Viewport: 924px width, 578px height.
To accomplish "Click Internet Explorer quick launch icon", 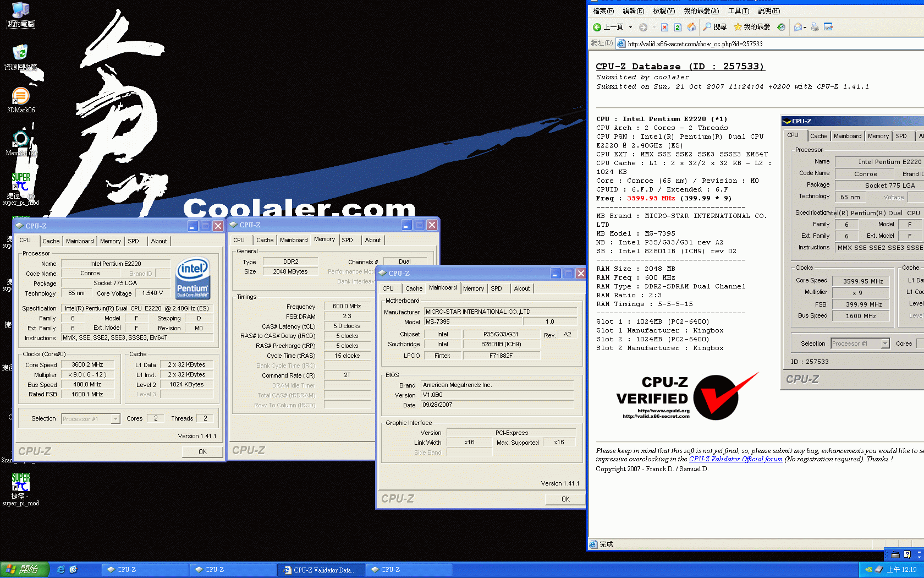I will 61,570.
